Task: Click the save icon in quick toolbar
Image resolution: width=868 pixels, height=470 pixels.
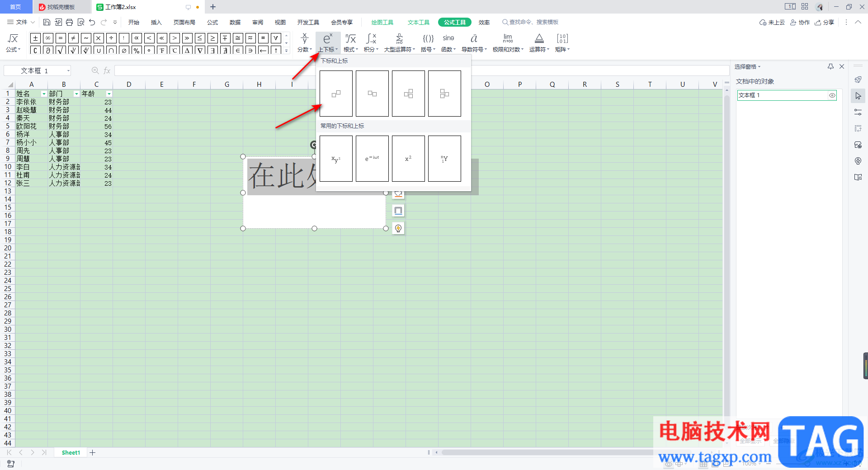Action: (x=47, y=22)
